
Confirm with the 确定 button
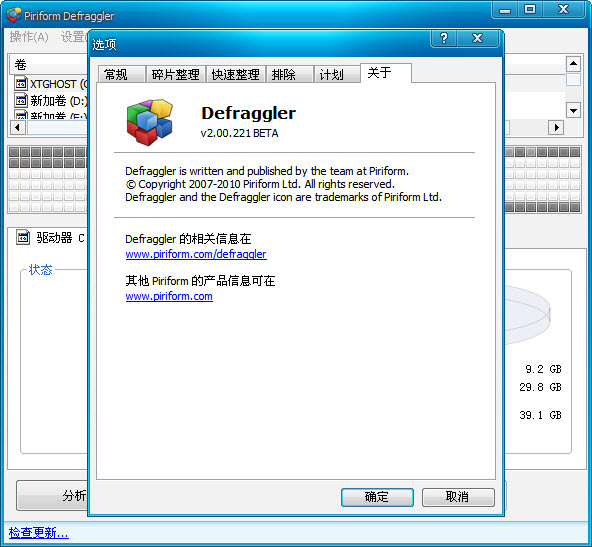(377, 497)
